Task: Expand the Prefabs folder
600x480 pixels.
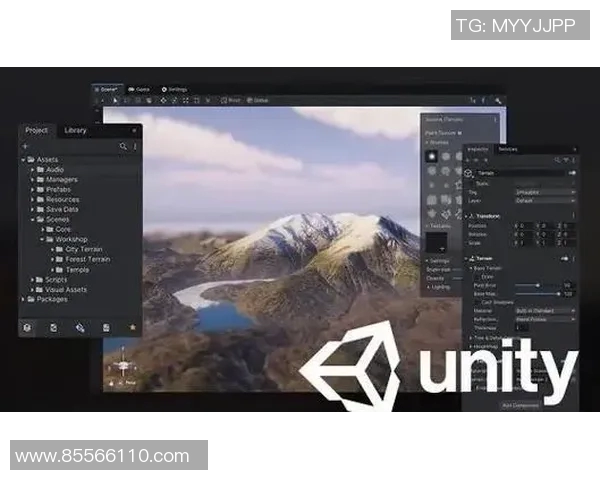Action: (x=33, y=189)
